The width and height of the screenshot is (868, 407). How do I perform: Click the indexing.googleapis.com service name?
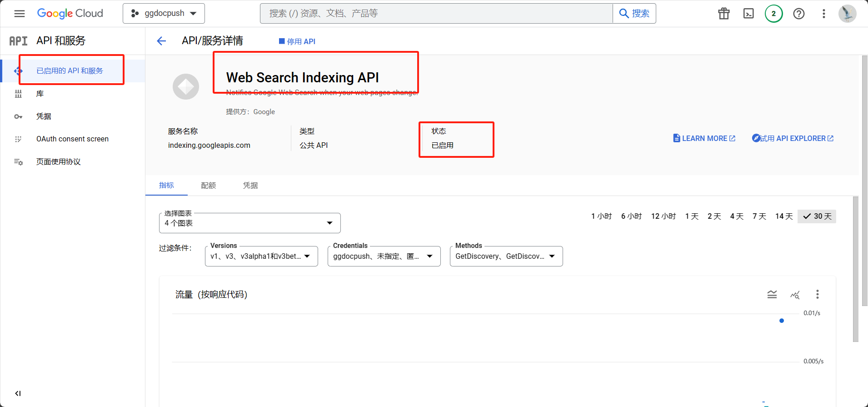tap(209, 146)
